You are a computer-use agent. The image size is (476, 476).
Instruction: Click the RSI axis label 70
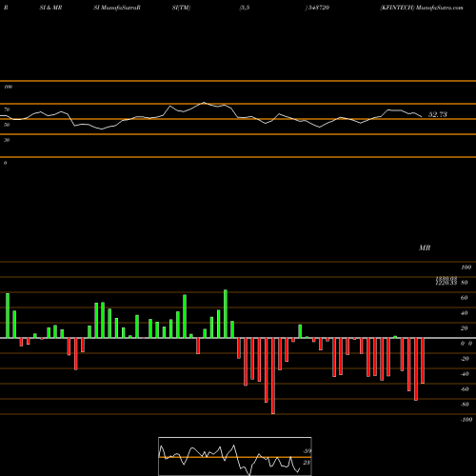(7, 109)
